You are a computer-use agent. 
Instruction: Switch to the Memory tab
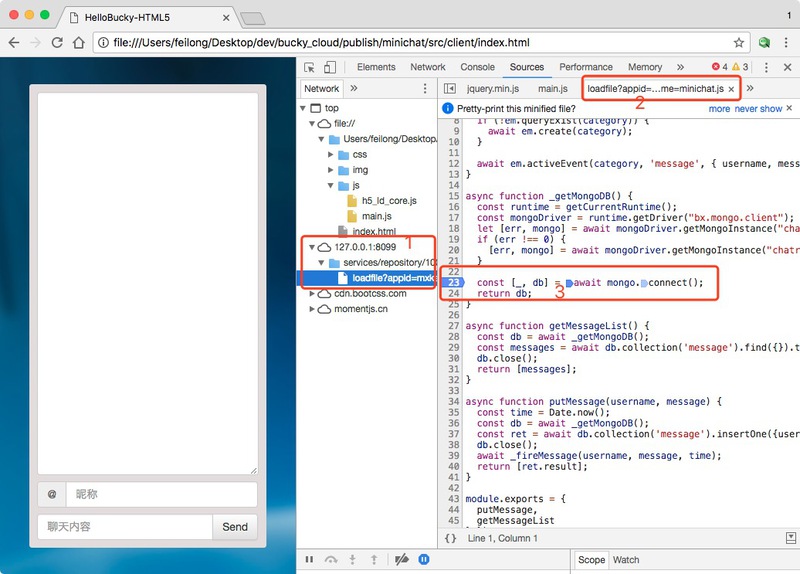pyautogui.click(x=645, y=67)
